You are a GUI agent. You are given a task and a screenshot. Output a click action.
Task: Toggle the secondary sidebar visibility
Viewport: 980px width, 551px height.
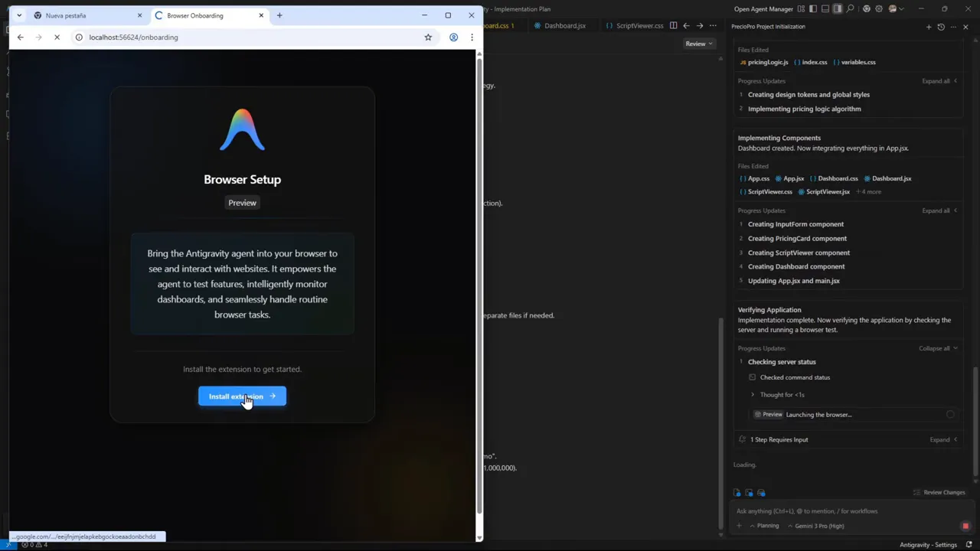tap(838, 8)
